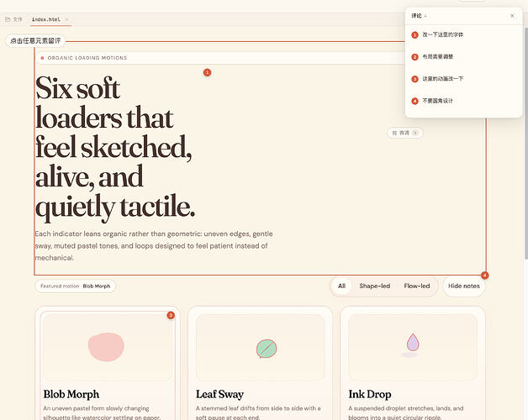Click the Featured motion Blob Morph pill
This screenshot has width=528, height=420.
76,286
